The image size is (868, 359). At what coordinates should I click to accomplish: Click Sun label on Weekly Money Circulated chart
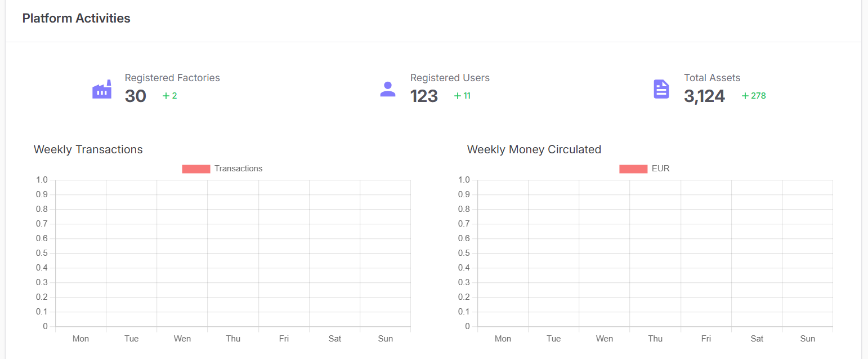coord(807,339)
